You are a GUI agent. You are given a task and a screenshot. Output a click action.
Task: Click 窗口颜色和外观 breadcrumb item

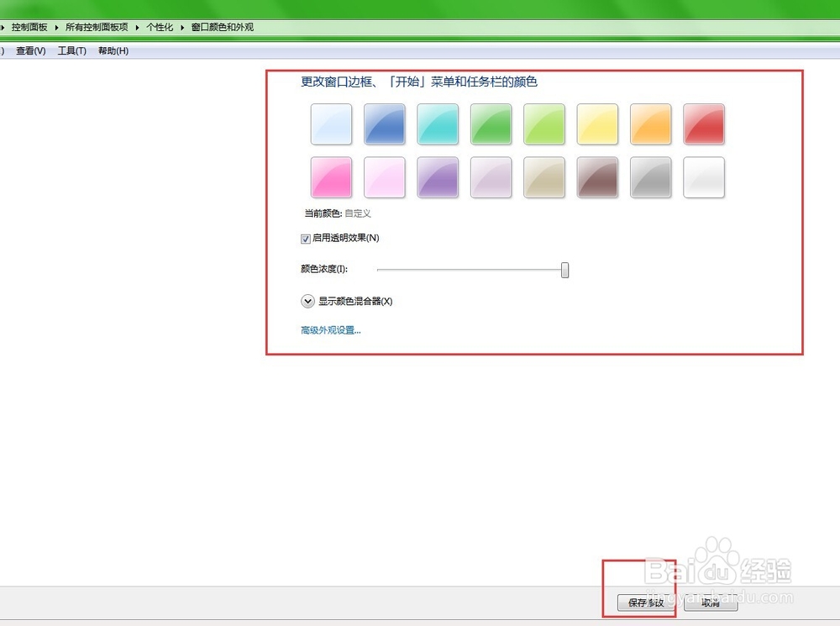[x=223, y=28]
